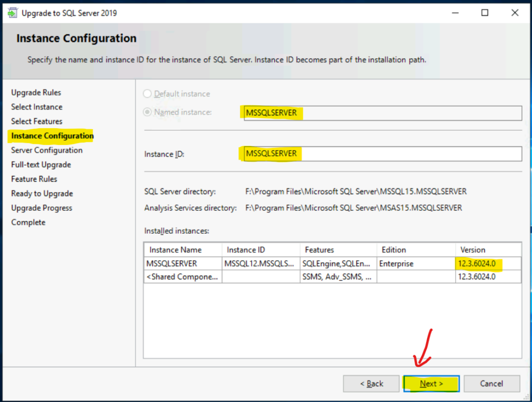Screen dimensions: 532x402
Task: Select the Instance Configuration step
Action: [x=52, y=136]
